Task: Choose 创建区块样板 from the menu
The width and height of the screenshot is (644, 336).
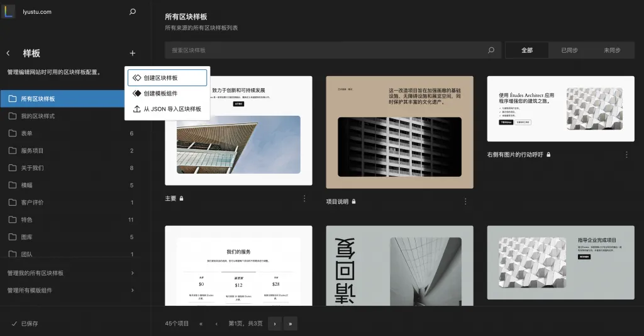Action: point(167,78)
